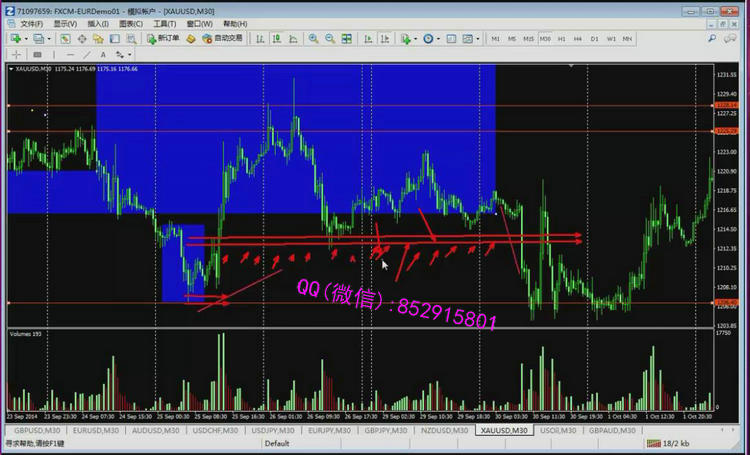The height and width of the screenshot is (455, 750).
Task: Expand the profiles dropdown arrow
Action: click(x=50, y=38)
